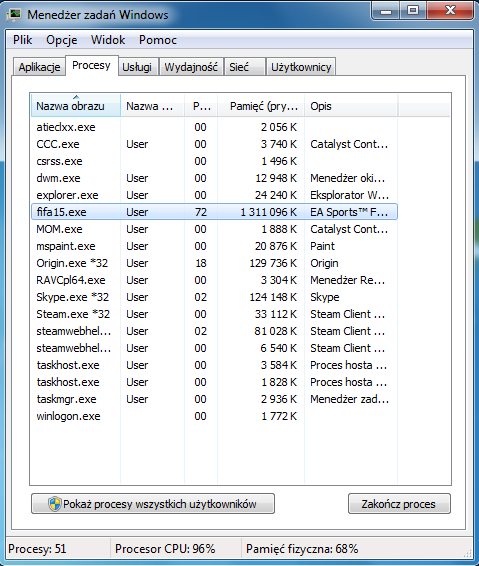Select taskhost.exe row using 3 584 K

(x=214, y=365)
